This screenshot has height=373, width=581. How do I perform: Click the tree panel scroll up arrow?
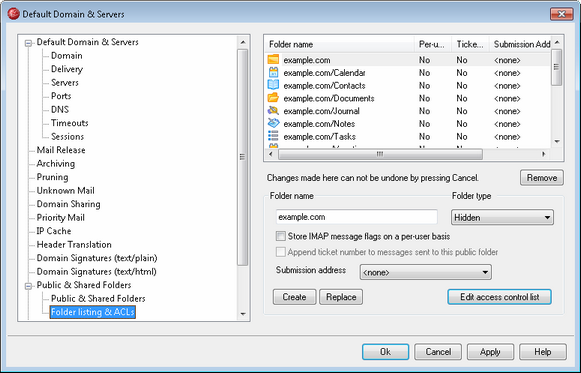click(x=243, y=42)
